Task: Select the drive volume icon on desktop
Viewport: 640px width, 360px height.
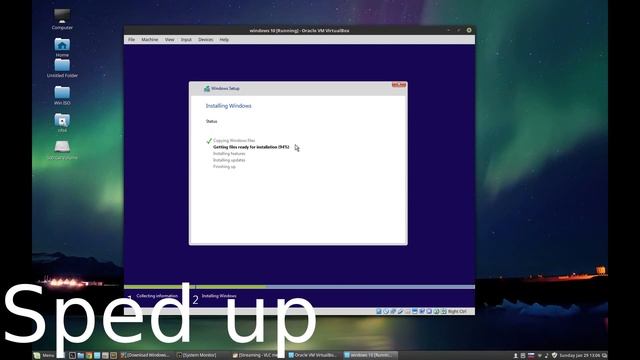Action: point(62,149)
